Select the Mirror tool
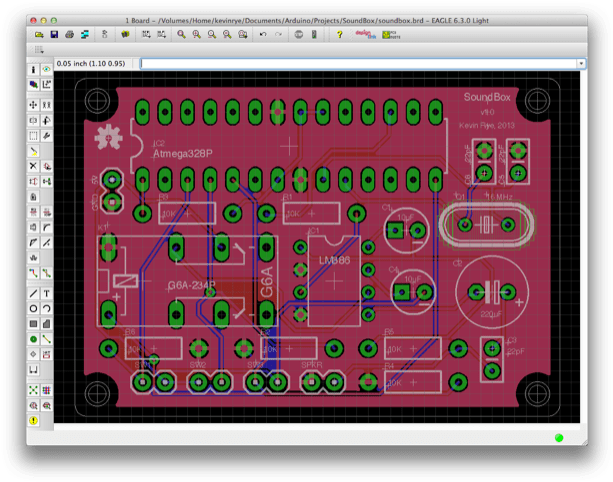613x482 pixels. (33, 120)
